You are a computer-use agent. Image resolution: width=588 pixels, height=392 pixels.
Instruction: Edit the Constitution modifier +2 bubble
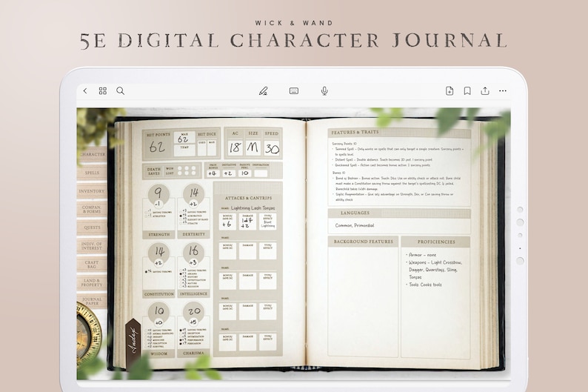pos(158,263)
